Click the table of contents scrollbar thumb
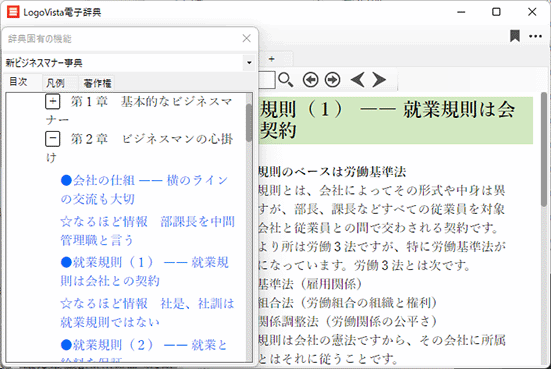This screenshot has width=551, height=369. click(x=249, y=123)
